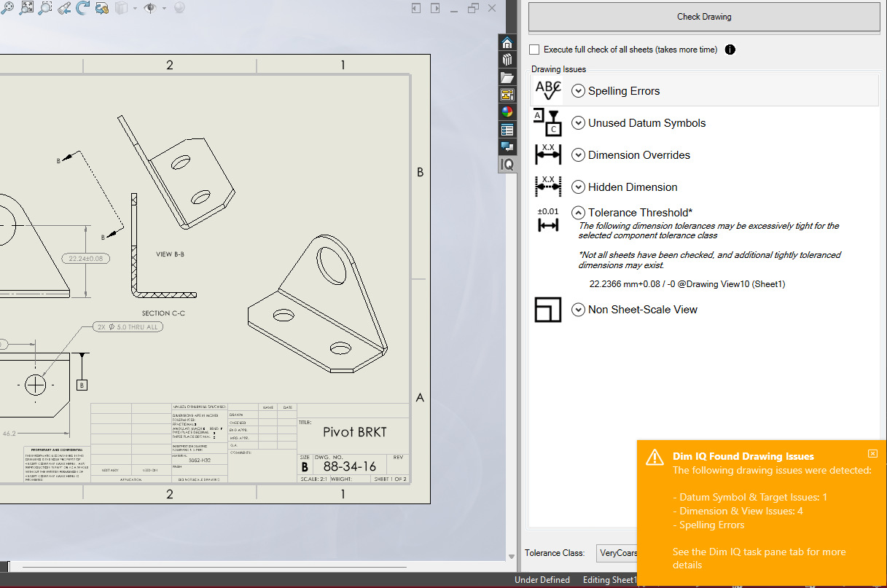This screenshot has width=887, height=588.
Task: Collapse the Tolerance Threshold issue section
Action: coord(578,212)
